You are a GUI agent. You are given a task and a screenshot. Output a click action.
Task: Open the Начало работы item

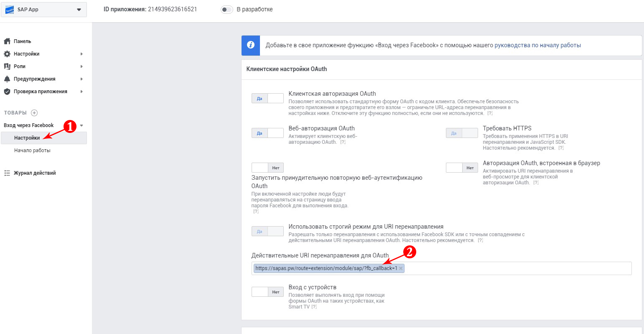pos(32,150)
